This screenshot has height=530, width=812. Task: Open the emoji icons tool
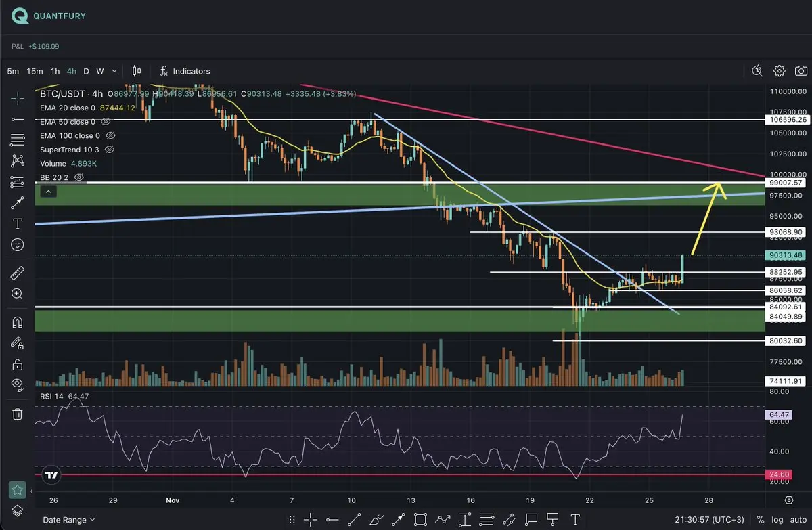pos(18,244)
